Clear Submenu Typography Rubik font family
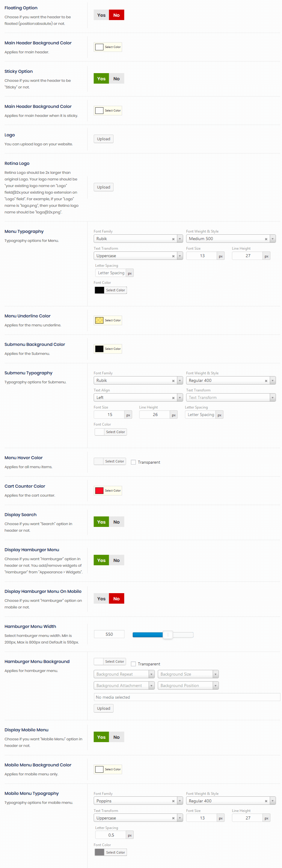 173,381
